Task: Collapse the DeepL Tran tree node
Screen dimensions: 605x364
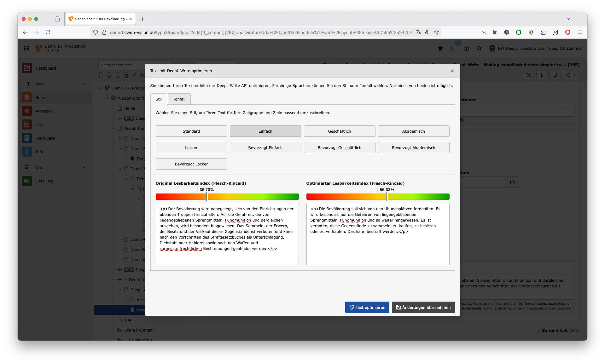Action: [113, 128]
